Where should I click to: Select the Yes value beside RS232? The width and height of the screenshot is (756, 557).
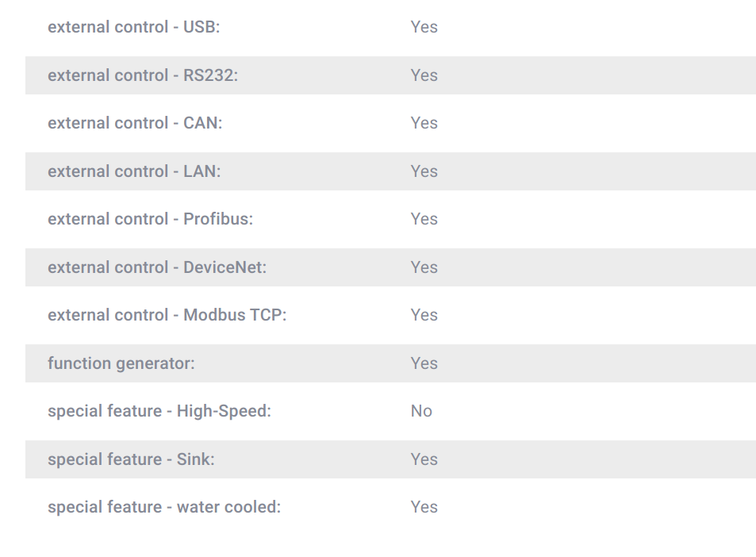424,75
